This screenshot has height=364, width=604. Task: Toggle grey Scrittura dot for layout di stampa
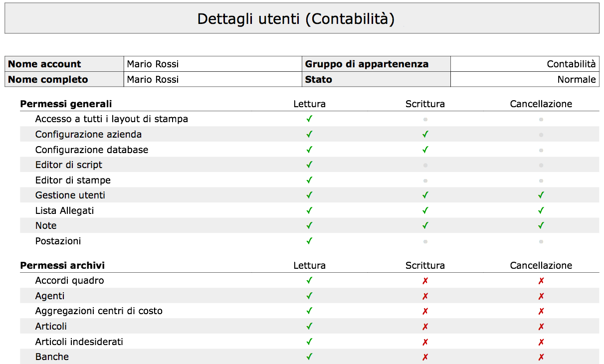tap(425, 120)
